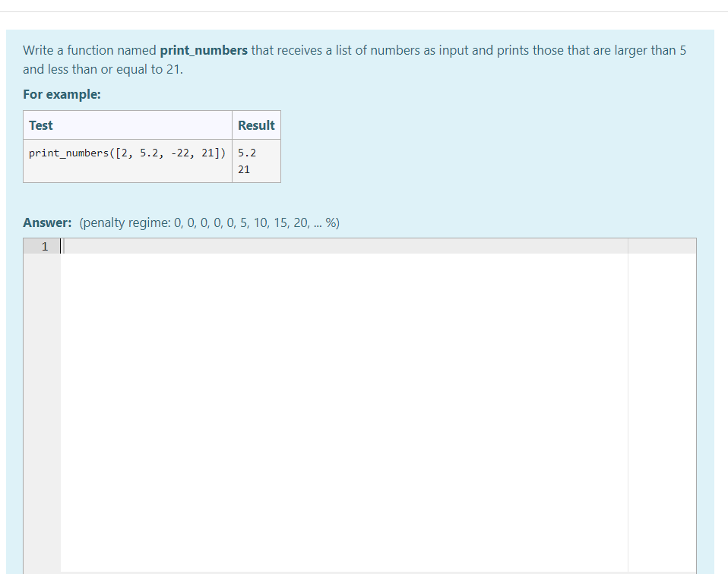Click the expected output cell showing 5.2
The height and width of the screenshot is (574, 728).
click(x=245, y=152)
